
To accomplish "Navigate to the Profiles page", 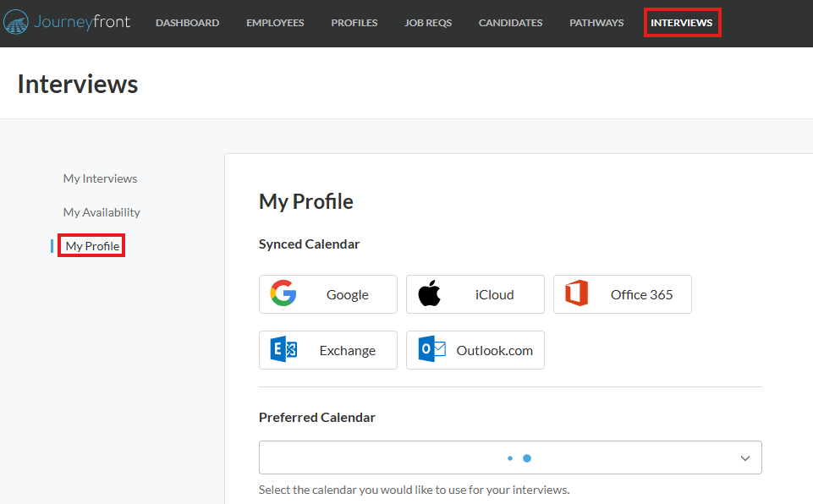I will tap(354, 23).
